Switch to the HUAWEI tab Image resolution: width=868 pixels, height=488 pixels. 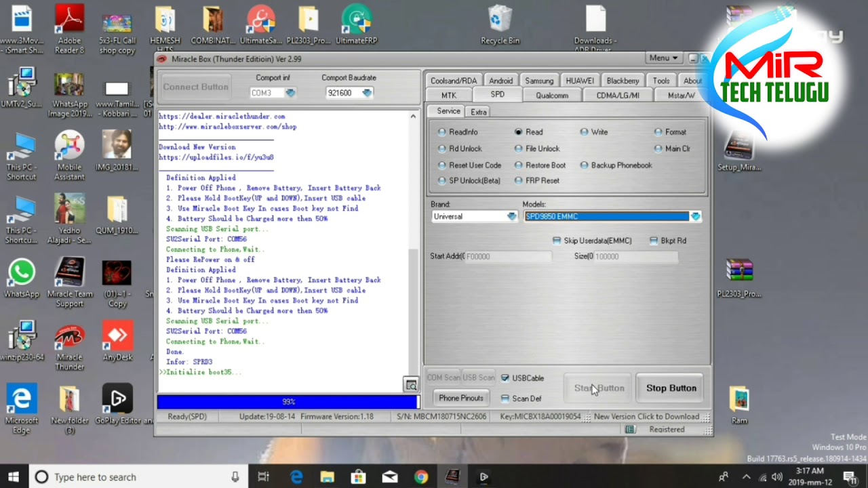580,81
